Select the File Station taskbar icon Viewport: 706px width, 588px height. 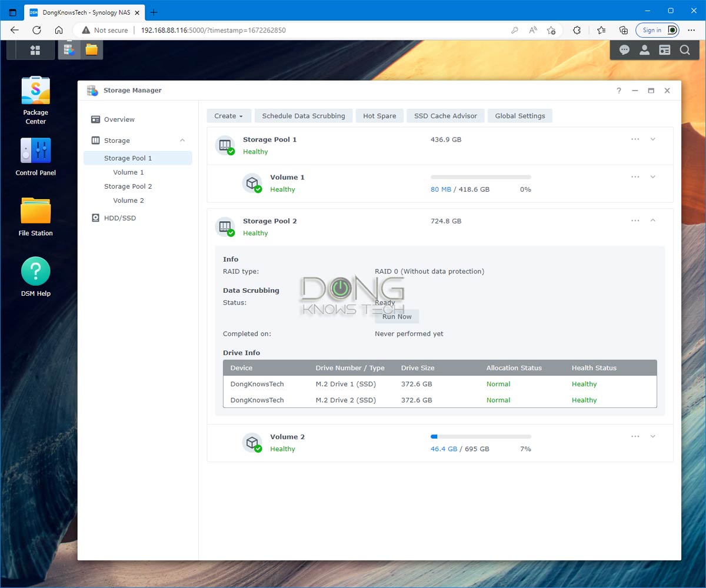pos(91,50)
